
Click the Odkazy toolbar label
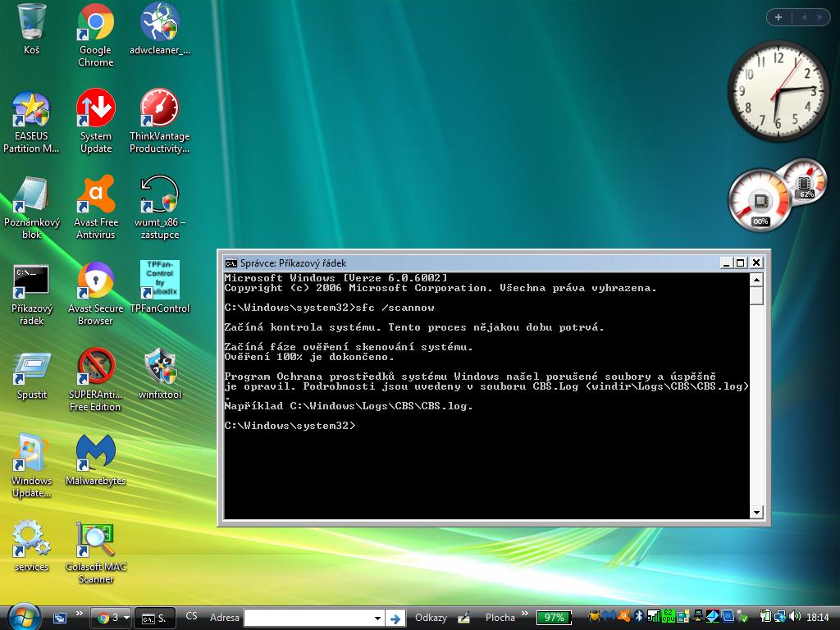431,618
